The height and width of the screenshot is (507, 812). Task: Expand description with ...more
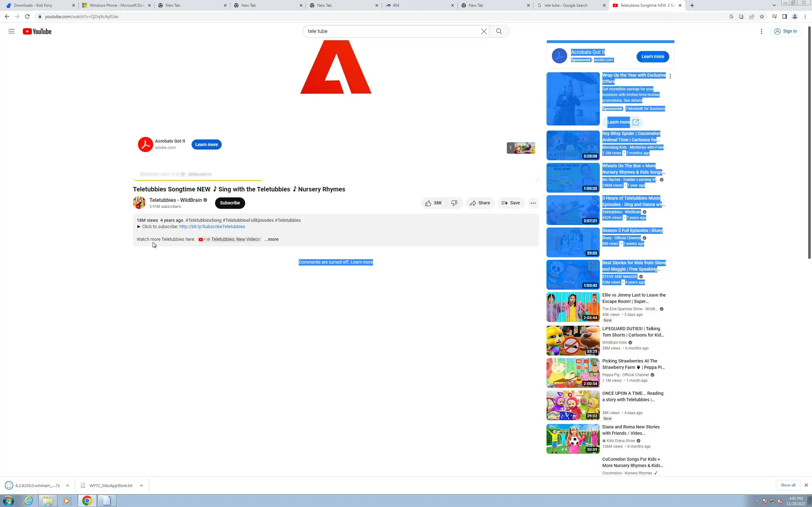[x=272, y=239]
